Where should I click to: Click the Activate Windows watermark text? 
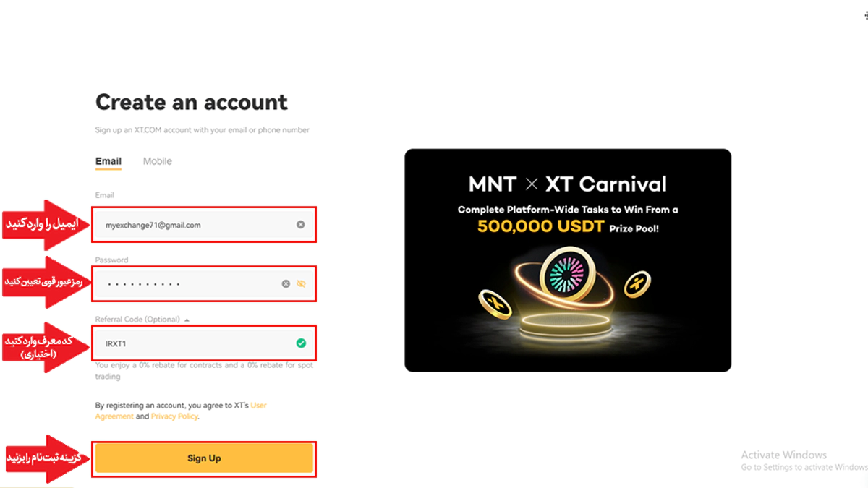click(783, 455)
